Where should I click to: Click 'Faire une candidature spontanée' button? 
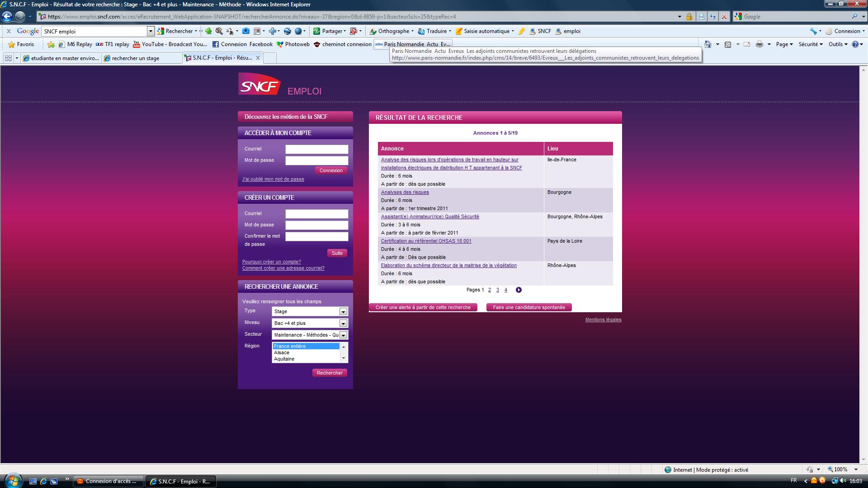pyautogui.click(x=529, y=307)
